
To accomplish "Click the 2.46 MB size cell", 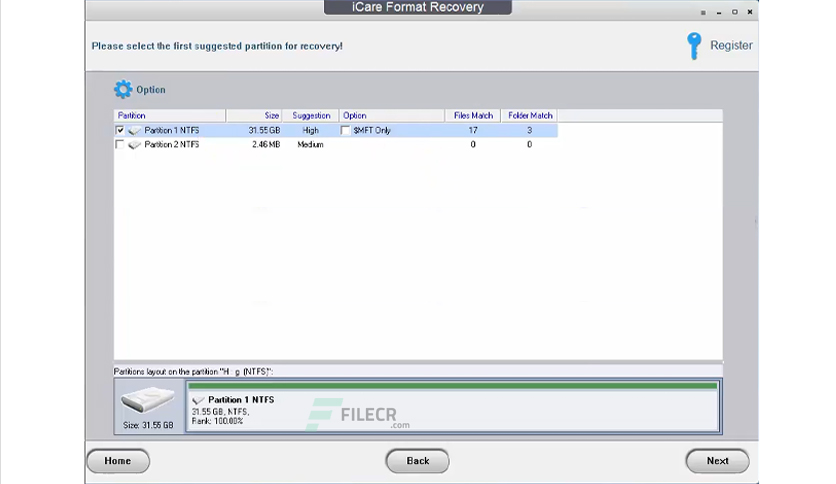I will (266, 144).
